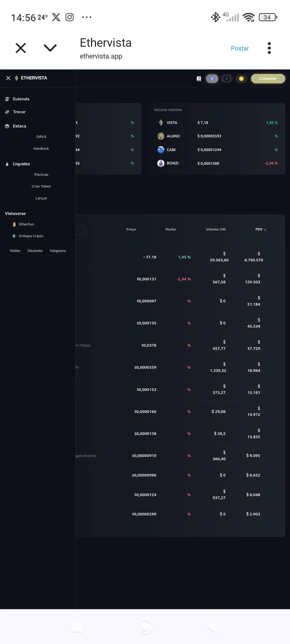Open the Telegrama link
The width and height of the screenshot is (290, 644).
pos(57,251)
